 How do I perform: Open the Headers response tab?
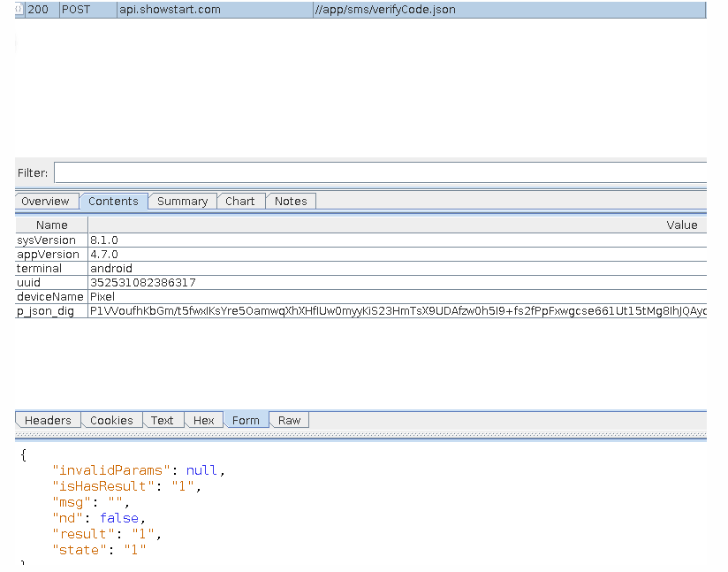48,421
